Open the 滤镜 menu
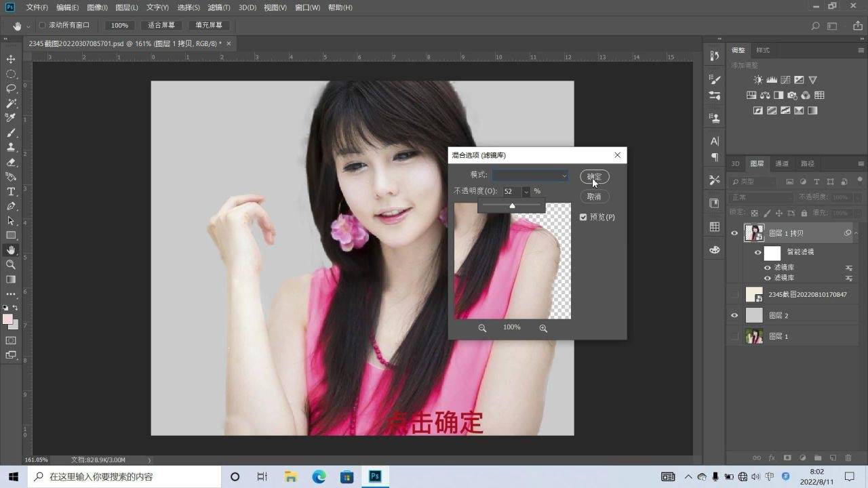This screenshot has height=488, width=868. pyautogui.click(x=218, y=7)
